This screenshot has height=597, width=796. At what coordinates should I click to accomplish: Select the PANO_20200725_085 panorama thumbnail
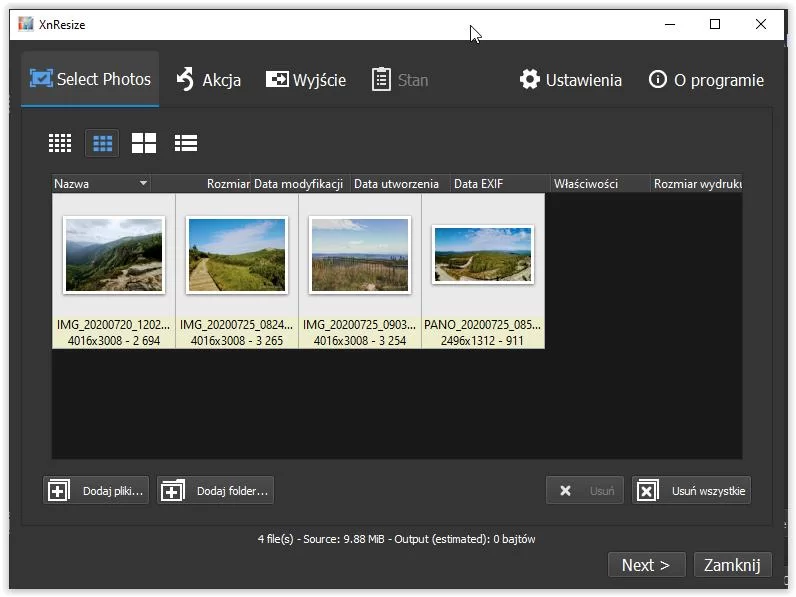click(483, 255)
